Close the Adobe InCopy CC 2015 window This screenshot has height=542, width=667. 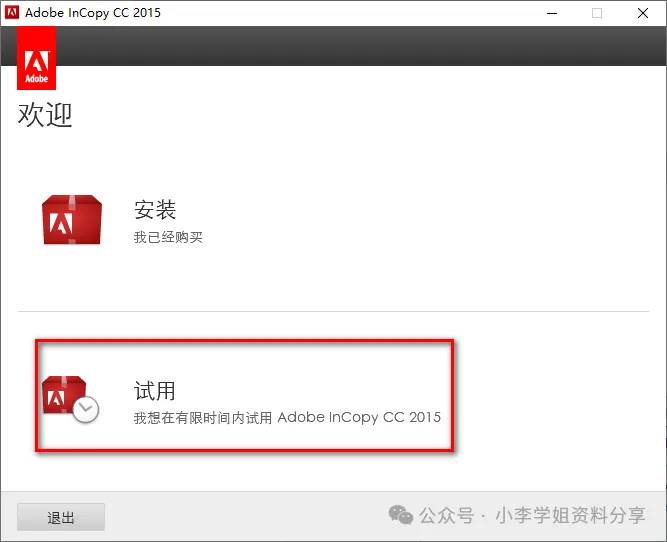tap(643, 13)
